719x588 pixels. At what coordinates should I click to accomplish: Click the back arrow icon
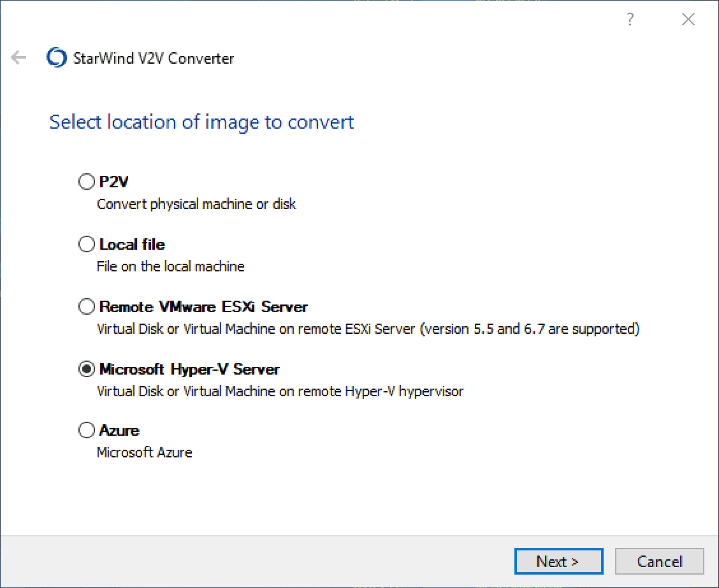point(18,58)
